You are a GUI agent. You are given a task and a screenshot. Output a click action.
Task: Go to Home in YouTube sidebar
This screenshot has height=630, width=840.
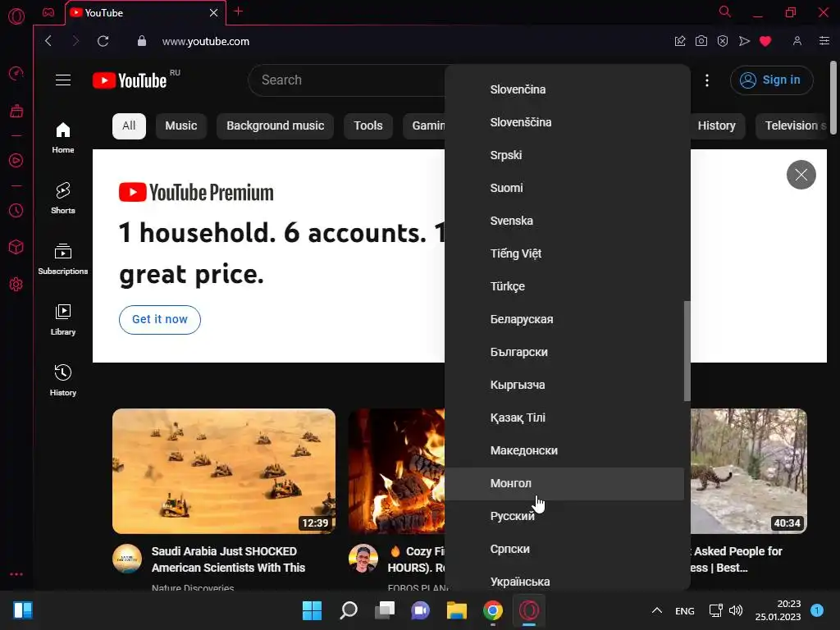(63, 138)
